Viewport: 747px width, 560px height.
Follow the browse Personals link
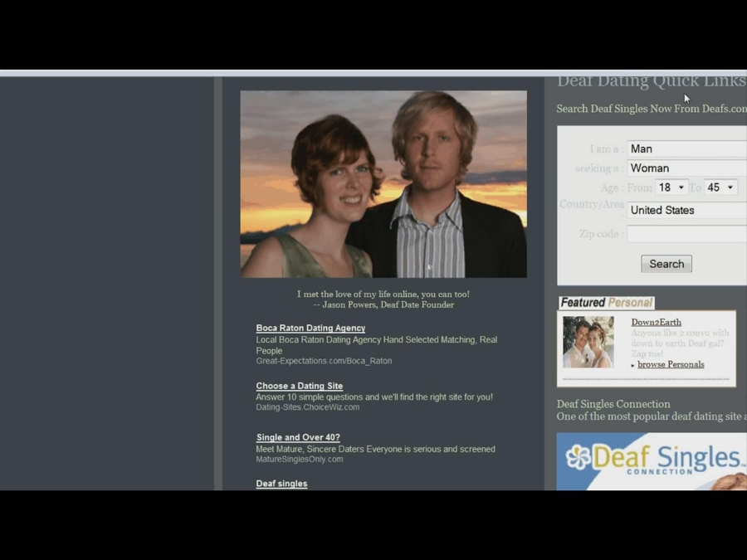671,363
